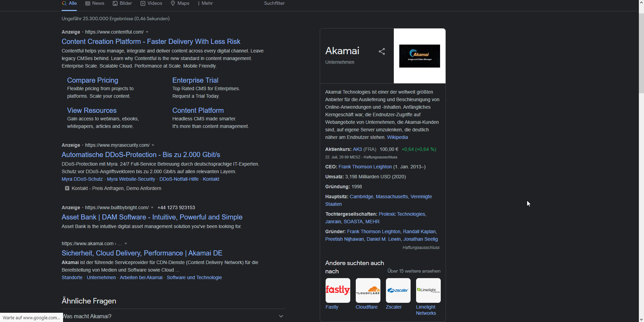This screenshot has width=644, height=322.
Task: Click the Suchfilter button
Action: pyautogui.click(x=274, y=3)
